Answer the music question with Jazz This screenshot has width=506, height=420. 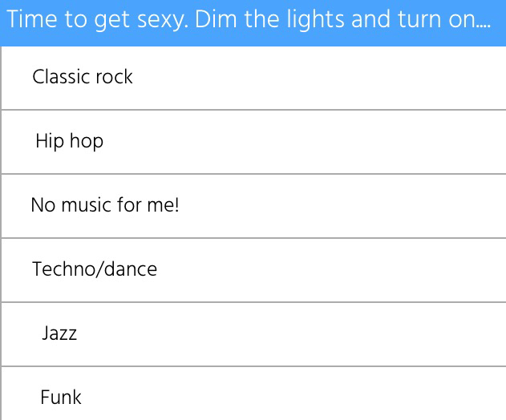click(59, 333)
